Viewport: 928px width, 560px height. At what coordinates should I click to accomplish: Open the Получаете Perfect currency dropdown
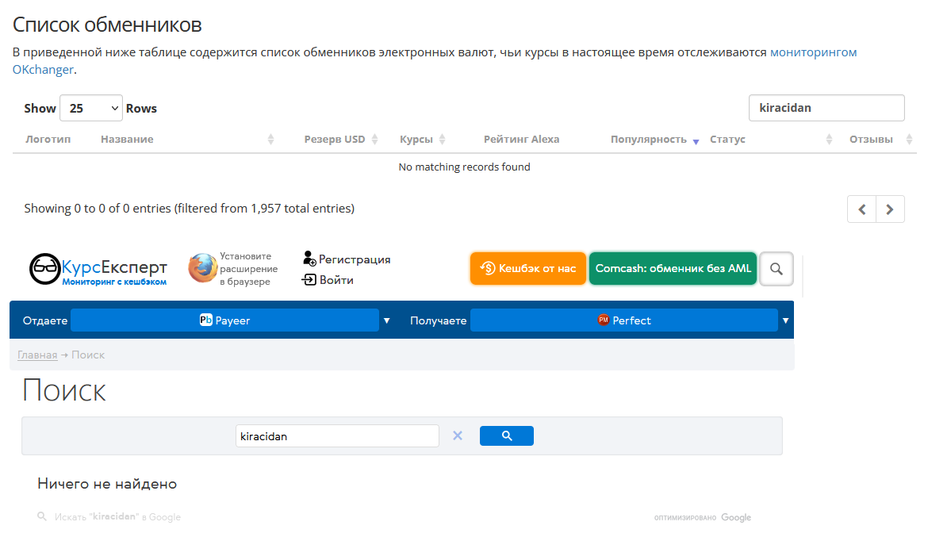(623, 320)
